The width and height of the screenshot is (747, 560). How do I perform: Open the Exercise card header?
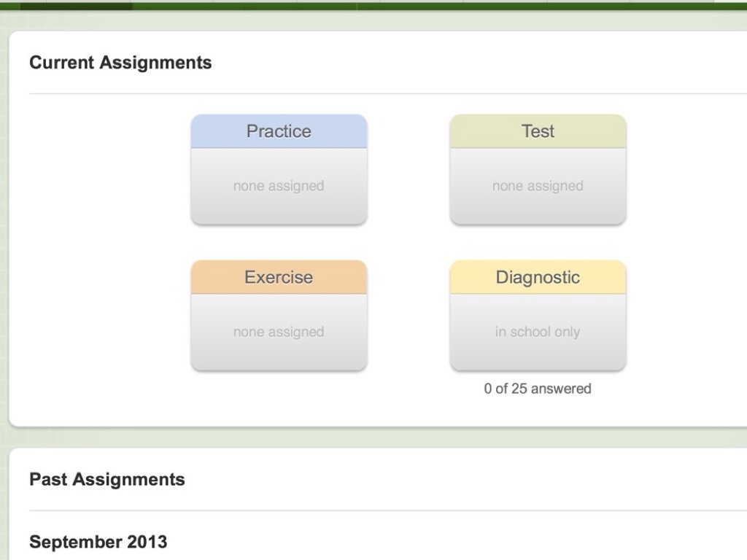click(279, 277)
